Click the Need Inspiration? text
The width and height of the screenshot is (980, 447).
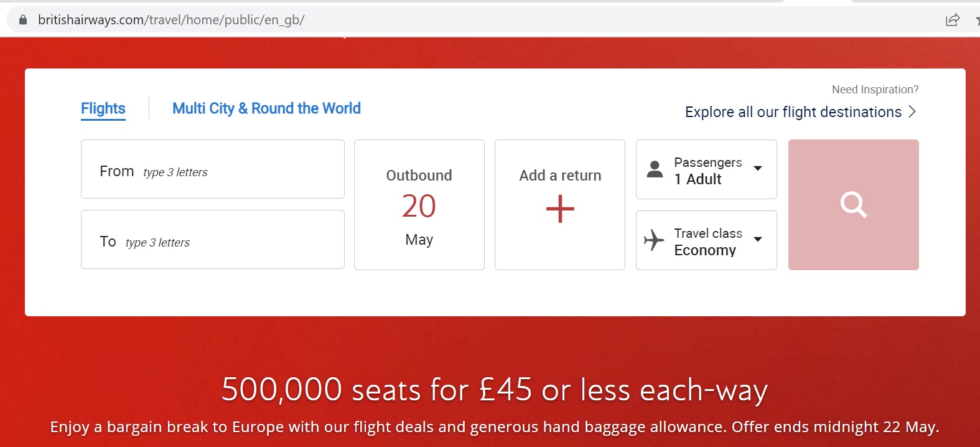(x=875, y=90)
